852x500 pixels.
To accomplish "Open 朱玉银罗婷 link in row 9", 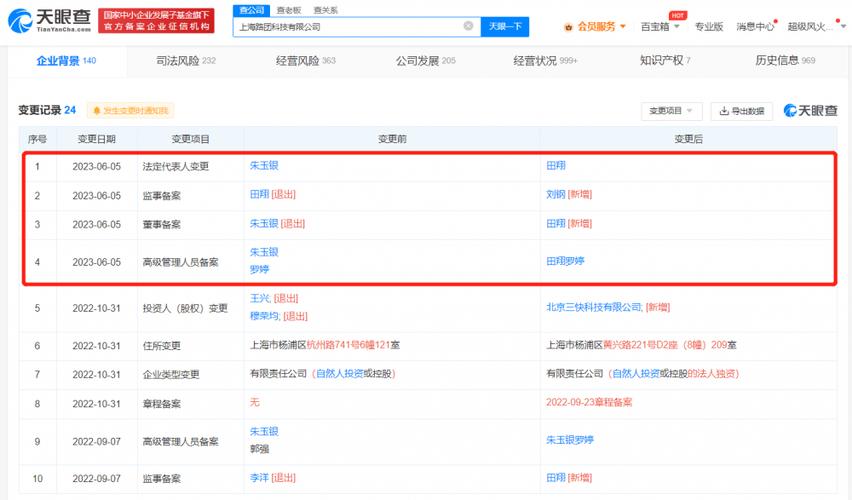I will pyautogui.click(x=570, y=440).
